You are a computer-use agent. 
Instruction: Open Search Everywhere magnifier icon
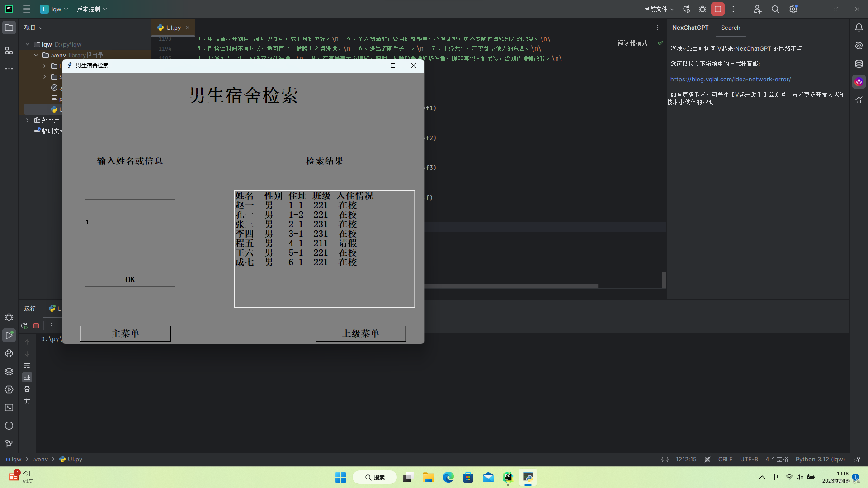[x=775, y=9]
